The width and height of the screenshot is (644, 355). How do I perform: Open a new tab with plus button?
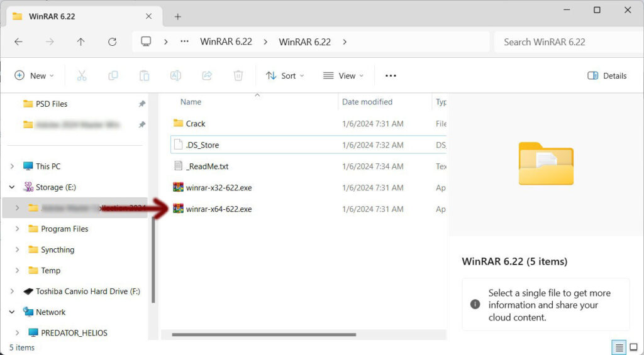coord(178,16)
